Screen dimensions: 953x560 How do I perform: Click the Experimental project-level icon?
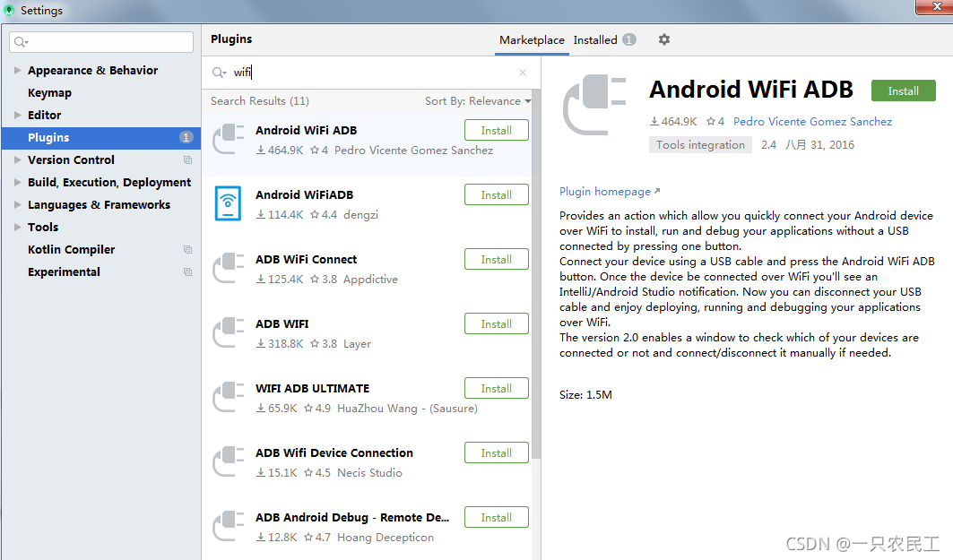tap(187, 272)
